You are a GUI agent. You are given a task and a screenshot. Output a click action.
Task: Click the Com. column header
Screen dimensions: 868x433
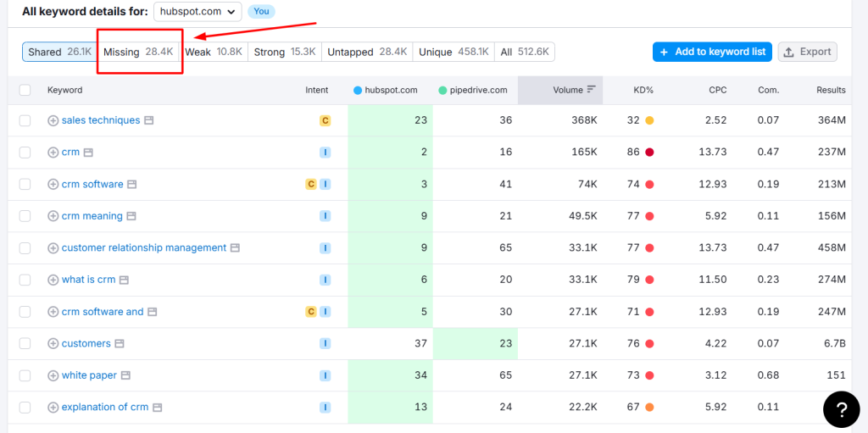(x=768, y=90)
